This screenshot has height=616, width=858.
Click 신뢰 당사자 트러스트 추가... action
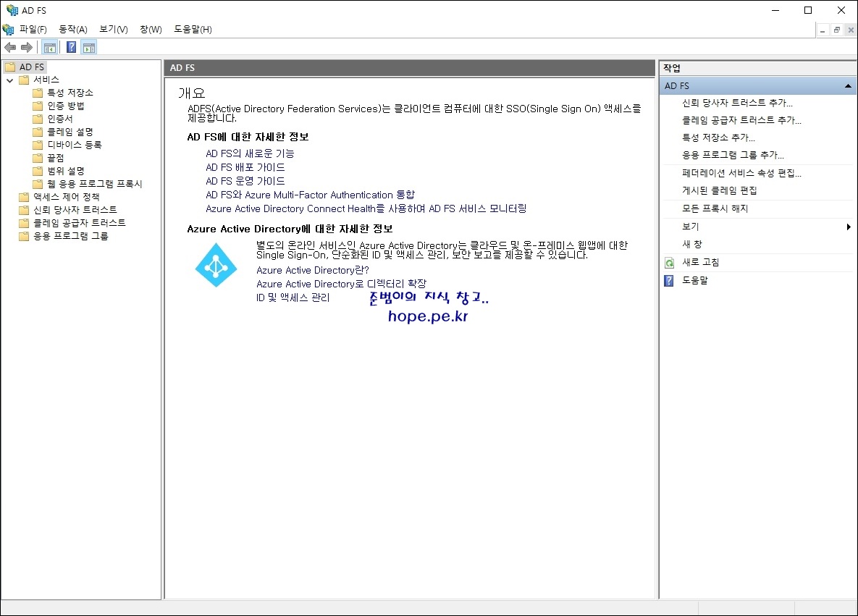pyautogui.click(x=737, y=103)
